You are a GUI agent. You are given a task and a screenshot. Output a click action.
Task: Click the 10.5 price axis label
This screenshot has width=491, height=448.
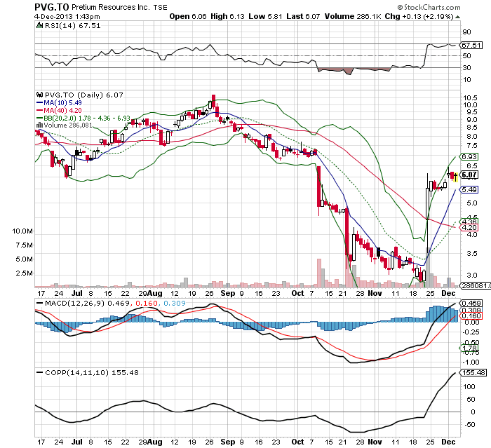pos(470,98)
